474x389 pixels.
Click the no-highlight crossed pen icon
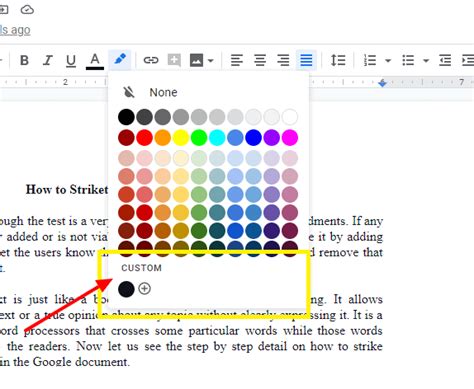coord(129,92)
